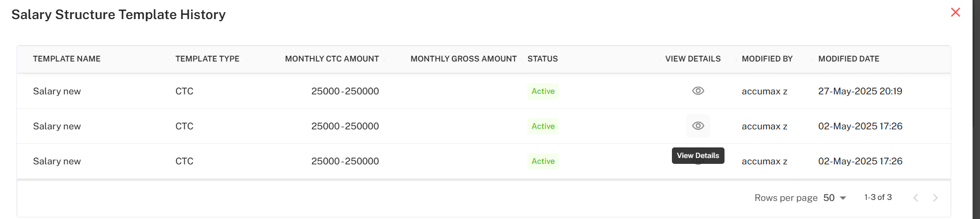
Task: Sort by Monthly CTC Amount header
Action: coord(331,59)
